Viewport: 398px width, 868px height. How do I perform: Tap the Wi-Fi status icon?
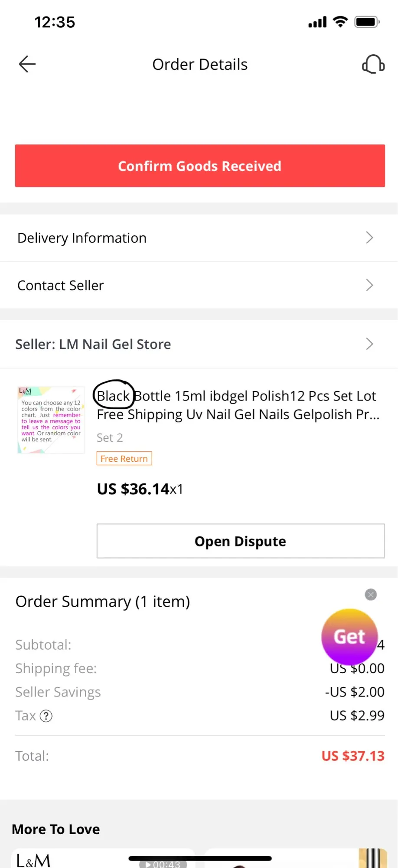coord(340,22)
